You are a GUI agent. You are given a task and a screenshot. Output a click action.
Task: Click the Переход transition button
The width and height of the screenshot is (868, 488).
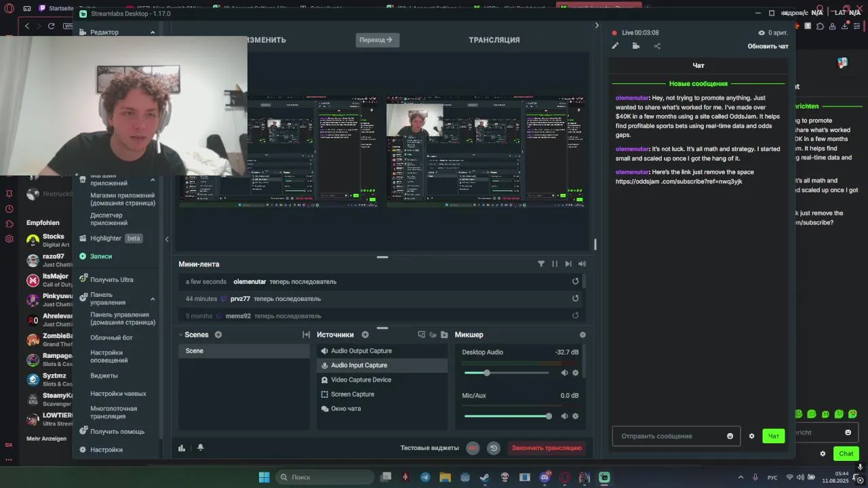pyautogui.click(x=377, y=40)
